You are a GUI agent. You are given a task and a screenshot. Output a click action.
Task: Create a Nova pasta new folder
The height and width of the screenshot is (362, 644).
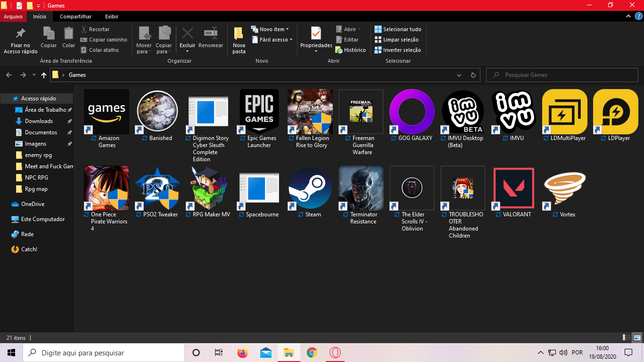[x=239, y=40]
